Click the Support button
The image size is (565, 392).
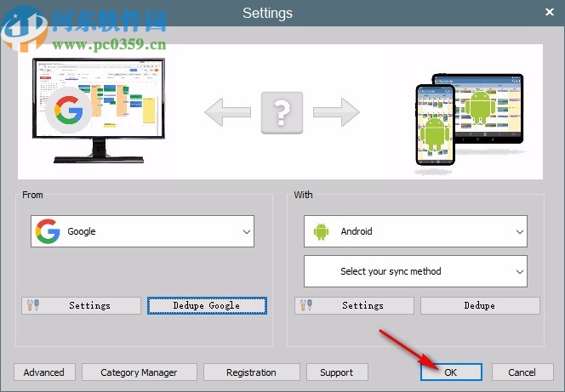tap(337, 372)
